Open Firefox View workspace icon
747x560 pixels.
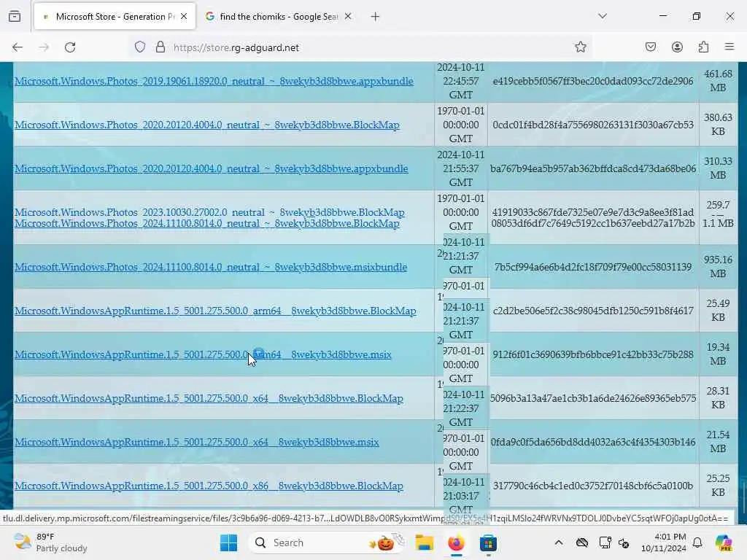15,17
